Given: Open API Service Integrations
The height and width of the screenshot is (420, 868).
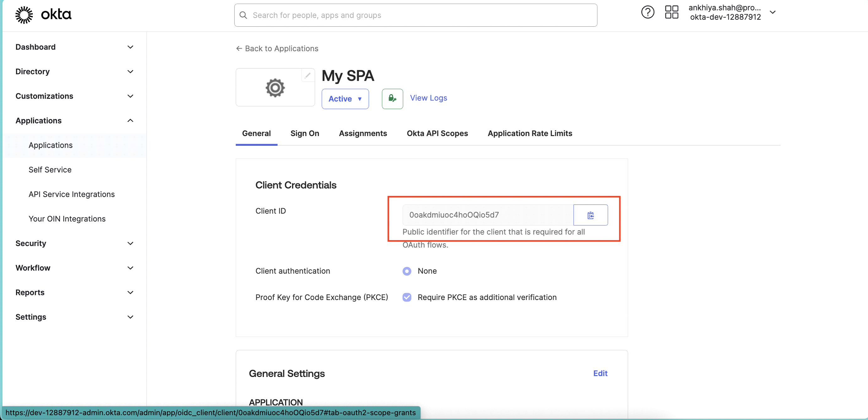Looking at the screenshot, I should tap(71, 194).
